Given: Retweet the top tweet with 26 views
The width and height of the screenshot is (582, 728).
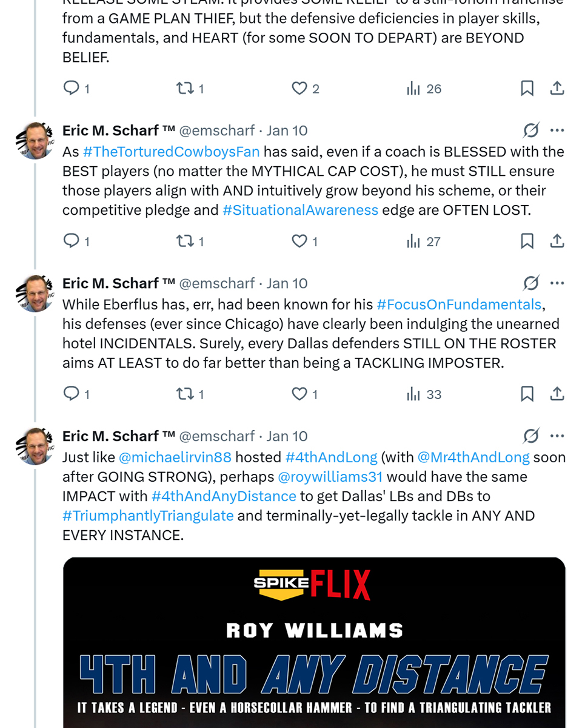Looking at the screenshot, I should pyautogui.click(x=184, y=89).
